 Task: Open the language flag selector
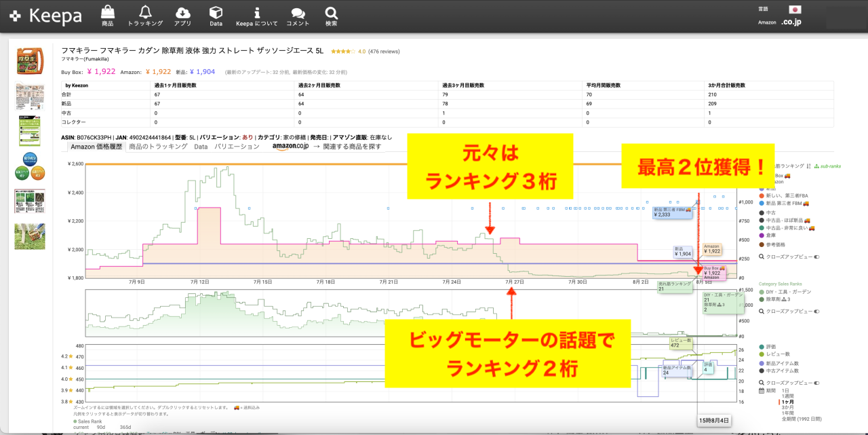pyautogui.click(x=795, y=10)
